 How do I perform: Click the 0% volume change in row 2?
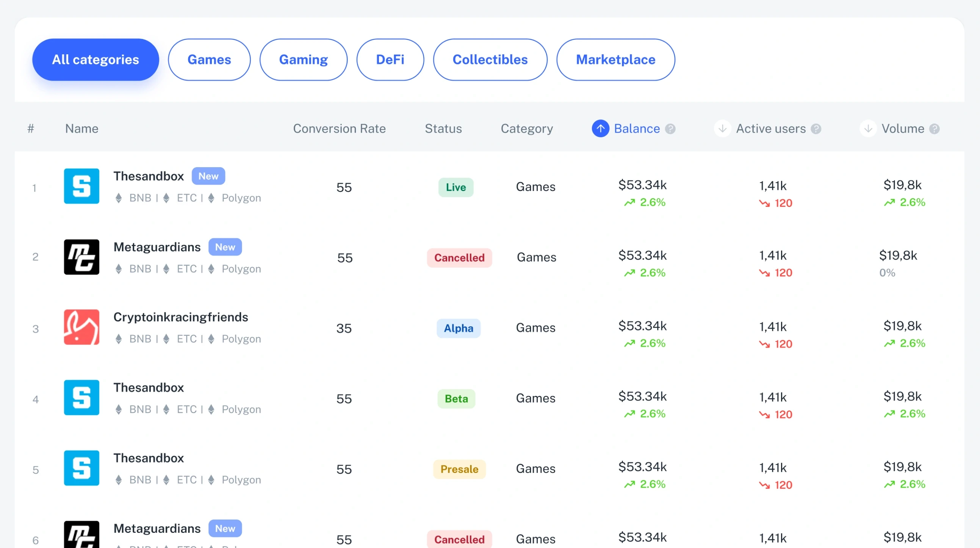pyautogui.click(x=887, y=272)
